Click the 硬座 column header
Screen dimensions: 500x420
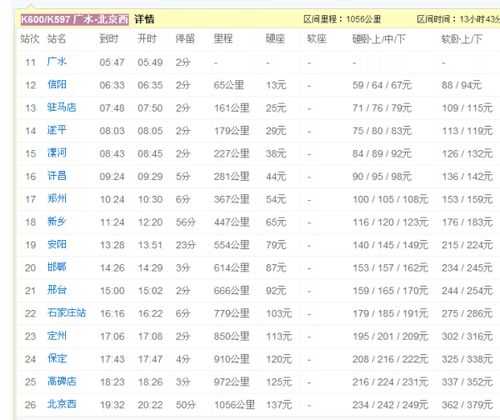click(x=275, y=39)
